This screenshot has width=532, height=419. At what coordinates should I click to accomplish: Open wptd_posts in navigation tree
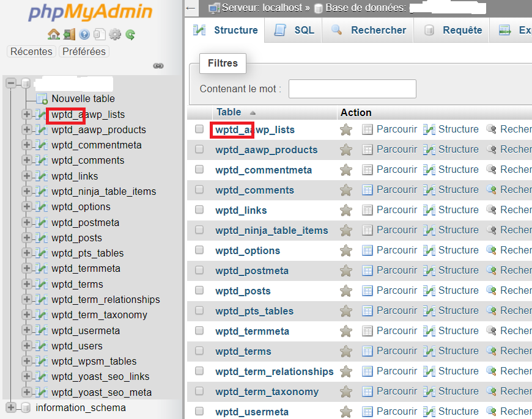pyautogui.click(x=76, y=238)
